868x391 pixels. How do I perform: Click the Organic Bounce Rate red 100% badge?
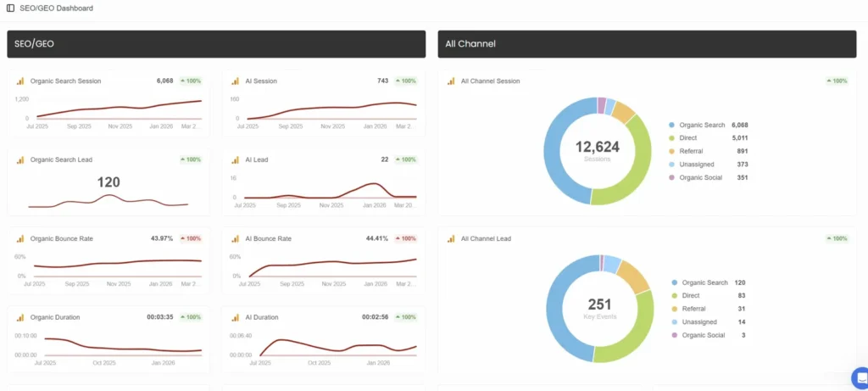point(191,238)
